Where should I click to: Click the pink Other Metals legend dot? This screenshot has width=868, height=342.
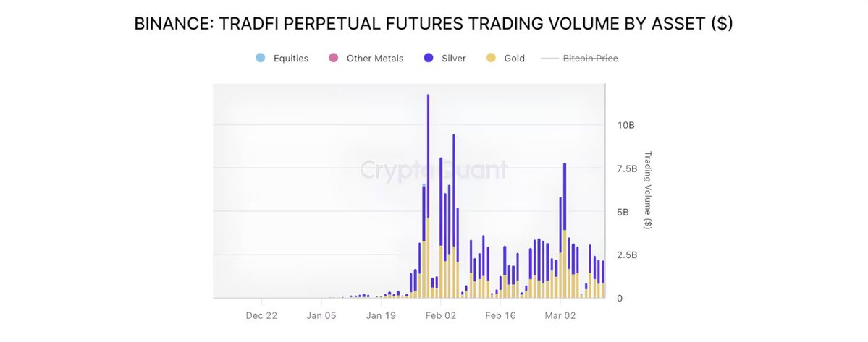334,58
